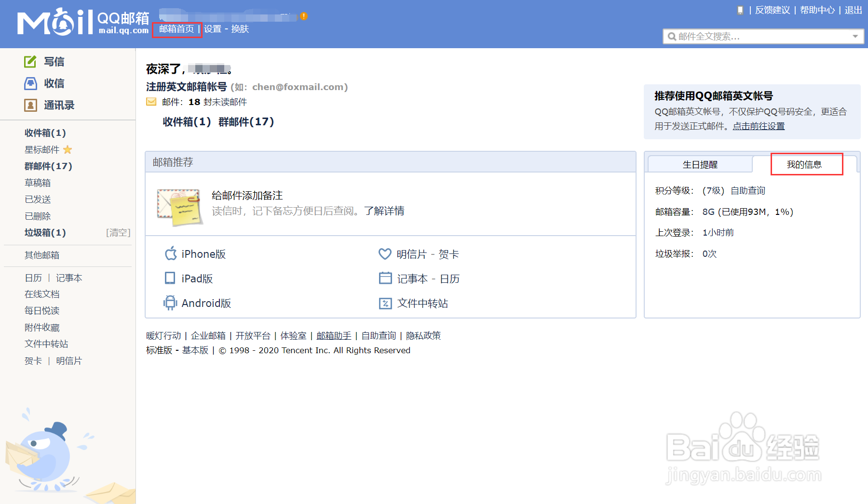Click the mobile phone icon in top right corner
The height and width of the screenshot is (504, 868).
(739, 10)
